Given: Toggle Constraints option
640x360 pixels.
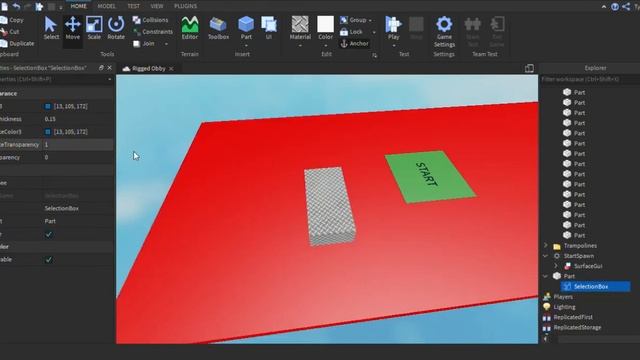Looking at the screenshot, I should pyautogui.click(x=153, y=31).
